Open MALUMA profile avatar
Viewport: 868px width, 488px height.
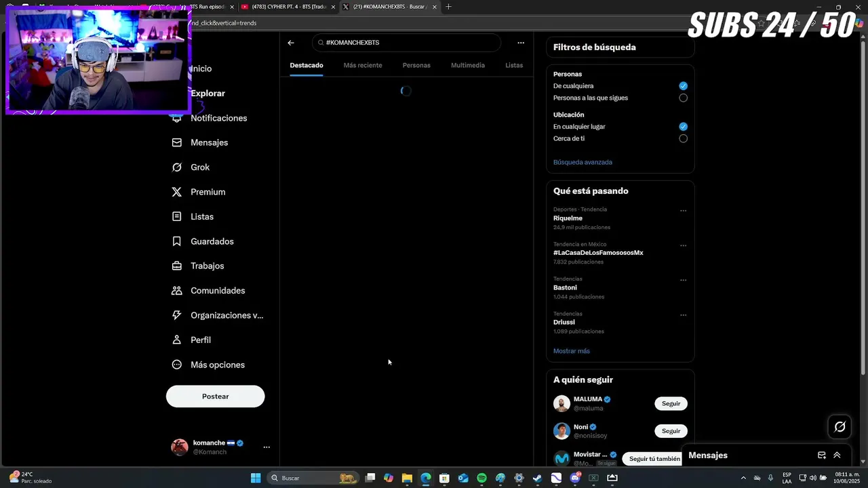point(561,403)
